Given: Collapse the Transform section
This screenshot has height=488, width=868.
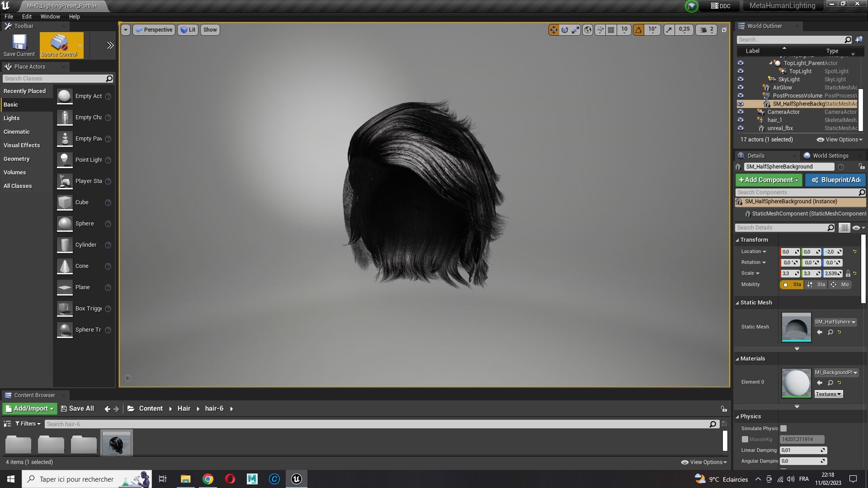Looking at the screenshot, I should [737, 240].
